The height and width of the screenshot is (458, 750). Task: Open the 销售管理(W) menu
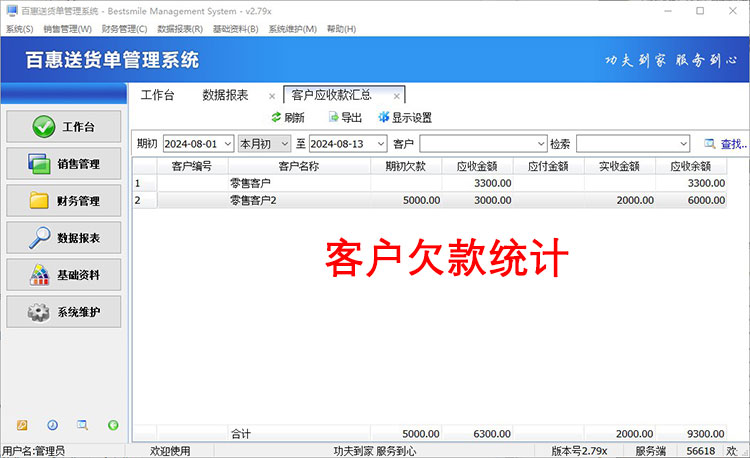pyautogui.click(x=67, y=29)
